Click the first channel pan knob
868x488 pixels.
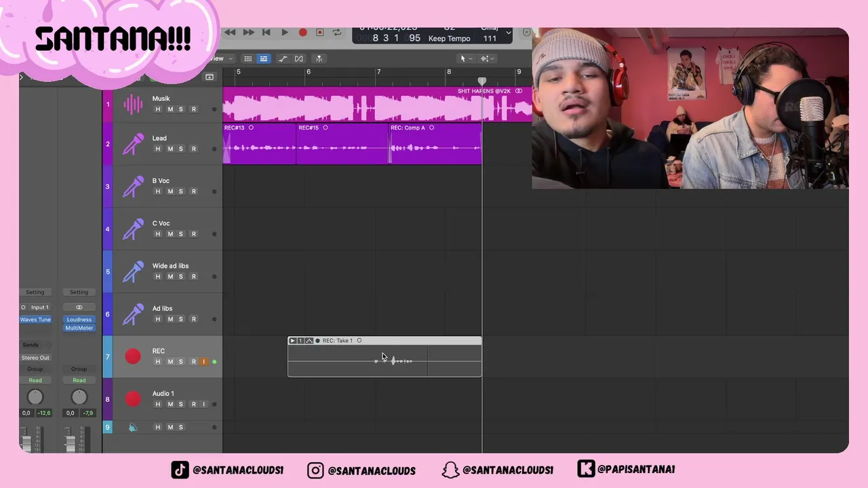[x=35, y=397]
